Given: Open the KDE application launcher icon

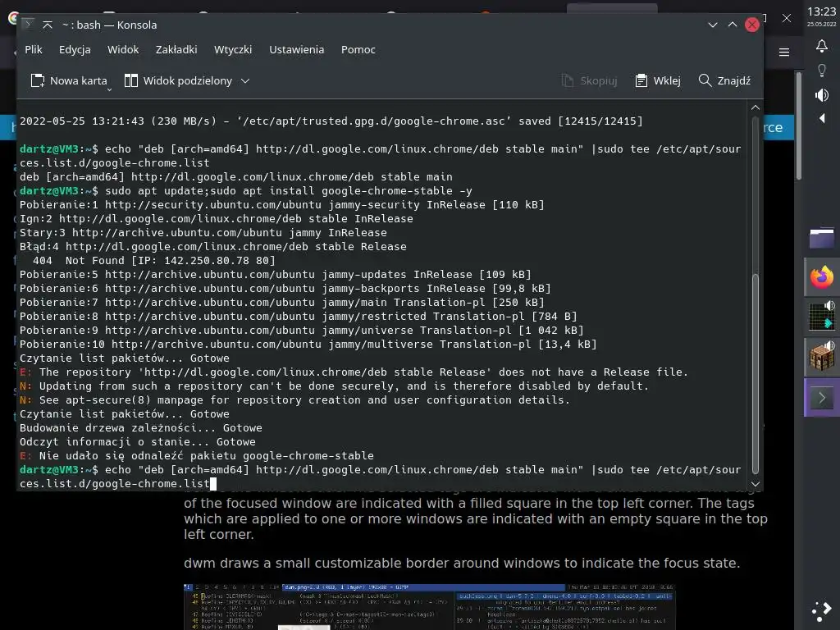Looking at the screenshot, I should click(x=822, y=610).
